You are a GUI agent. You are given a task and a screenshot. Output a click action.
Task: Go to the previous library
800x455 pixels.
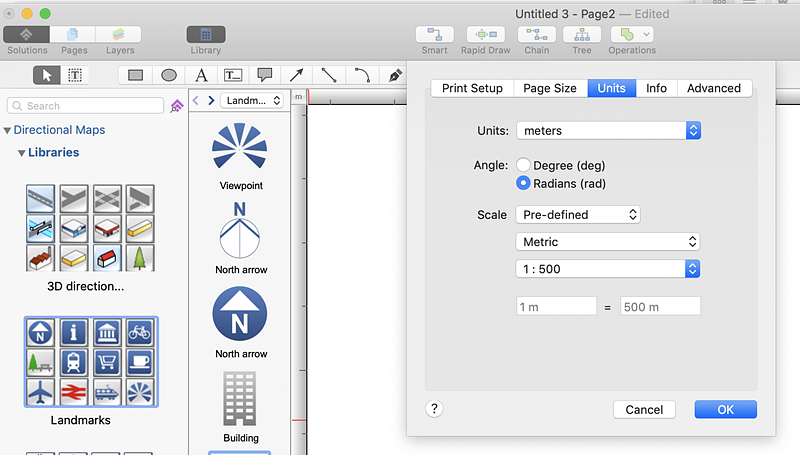point(196,100)
